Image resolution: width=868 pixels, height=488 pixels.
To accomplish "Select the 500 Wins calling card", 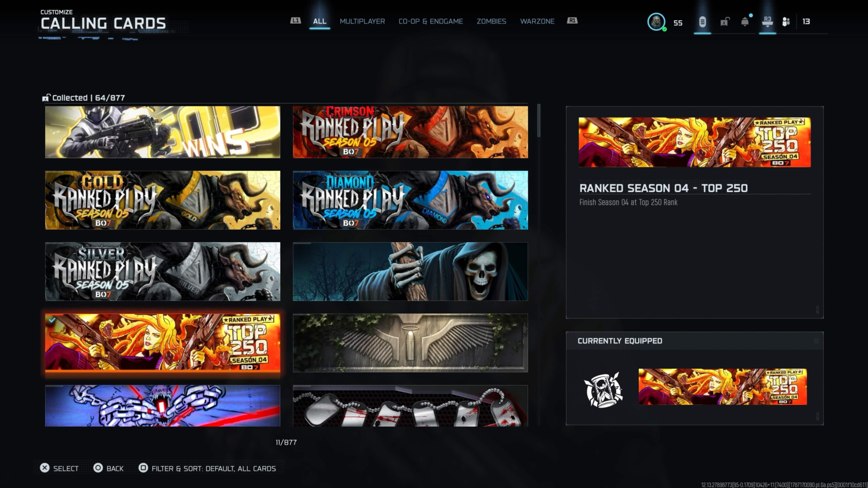I will (x=163, y=132).
